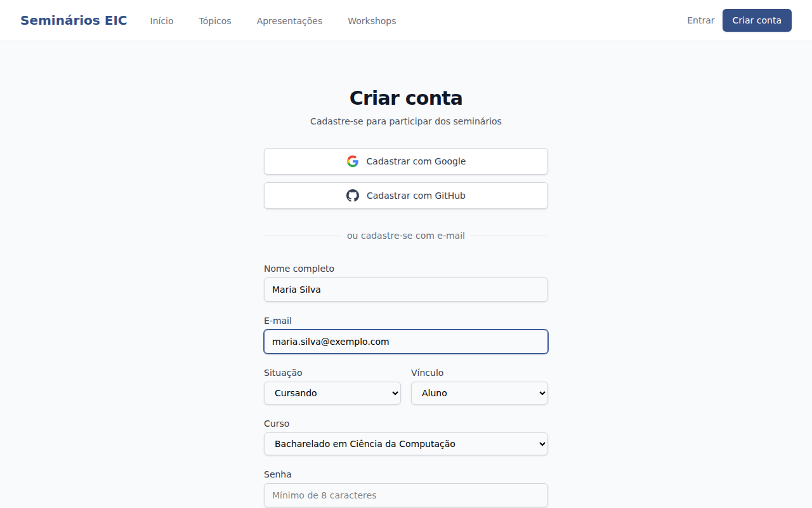Click the Seminários EIC logo
The width and height of the screenshot is (812, 508).
click(x=74, y=20)
